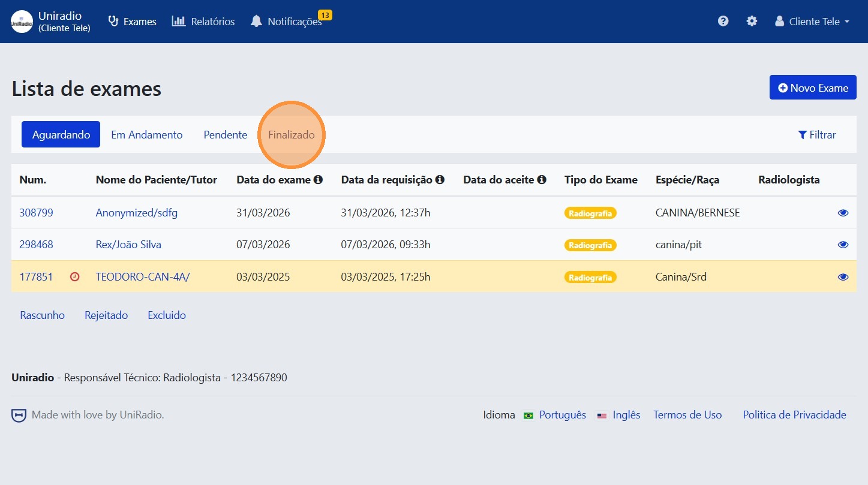
Task: Open patient link Anonymized/sdfg
Action: [x=137, y=213]
